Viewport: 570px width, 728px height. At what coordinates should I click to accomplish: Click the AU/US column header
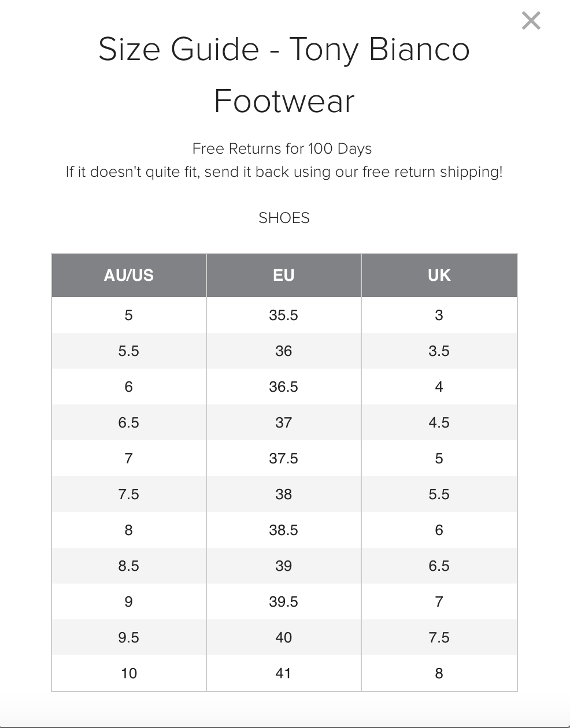click(x=129, y=275)
